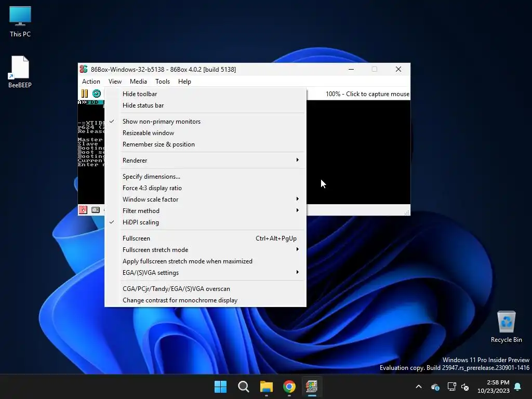Open Specify dimensions... dialog
The width and height of the screenshot is (532, 399).
[x=205, y=177]
